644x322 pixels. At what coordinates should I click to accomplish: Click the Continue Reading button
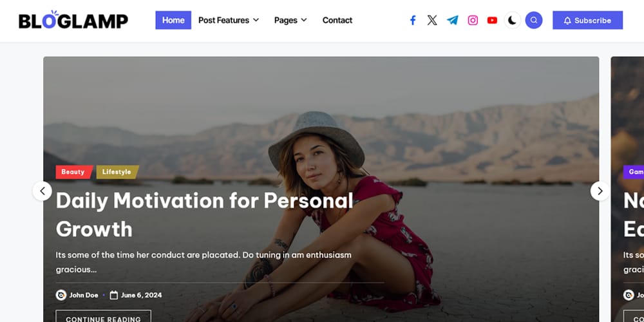coord(104,316)
